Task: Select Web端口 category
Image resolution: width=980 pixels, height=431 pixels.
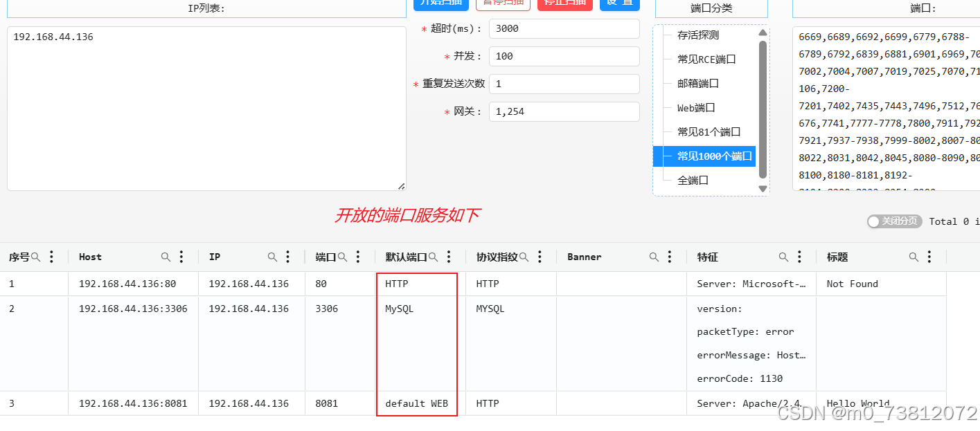Action: 696,107
